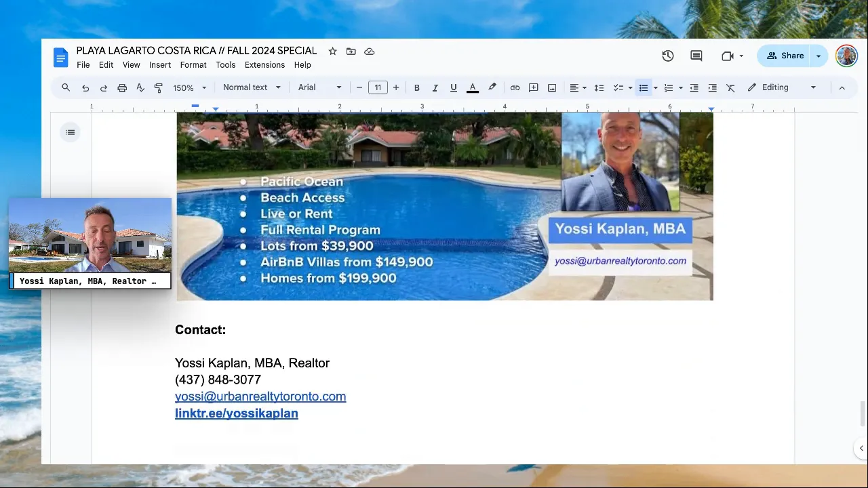Run spelling and grammar check
Viewport: 868px width, 488px height.
pyautogui.click(x=140, y=87)
